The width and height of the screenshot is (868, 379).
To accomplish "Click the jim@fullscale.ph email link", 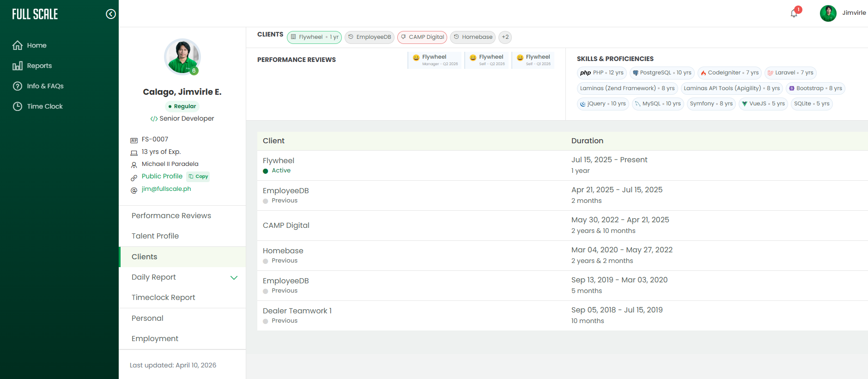I will click(x=166, y=189).
